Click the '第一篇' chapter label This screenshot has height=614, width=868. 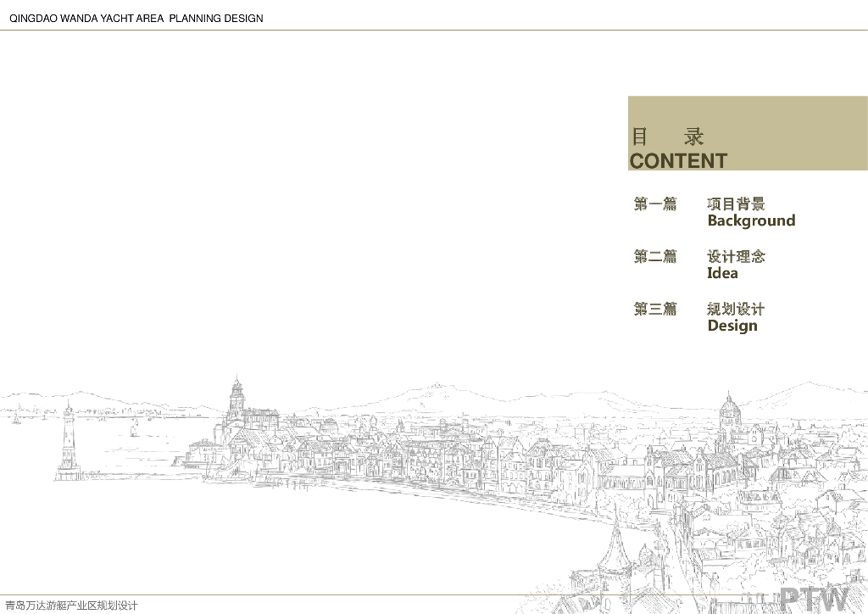[655, 204]
